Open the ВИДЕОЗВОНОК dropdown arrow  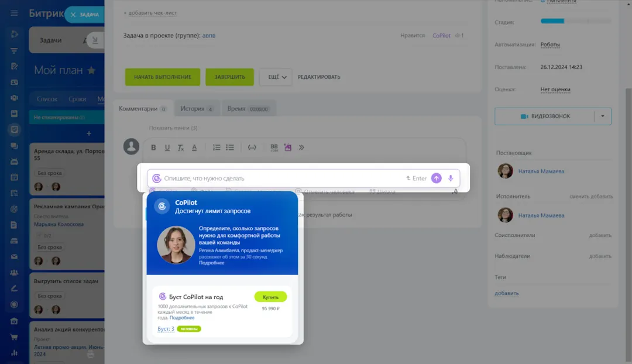(603, 116)
